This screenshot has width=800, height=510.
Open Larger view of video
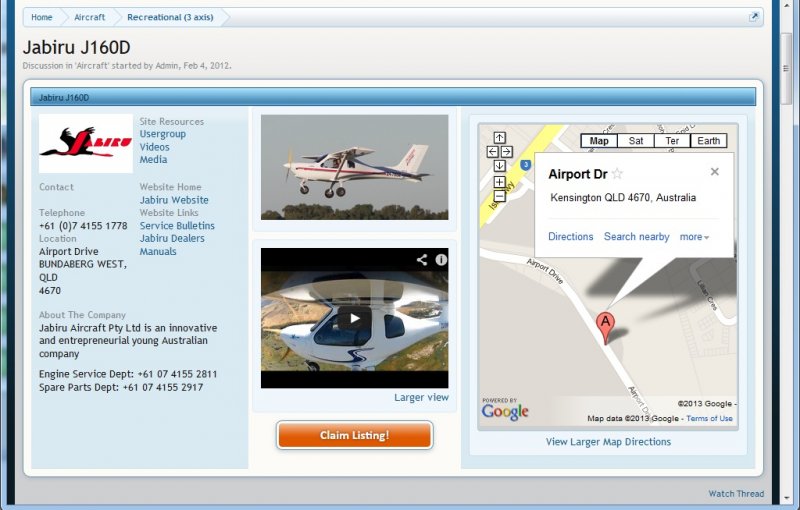(421, 397)
